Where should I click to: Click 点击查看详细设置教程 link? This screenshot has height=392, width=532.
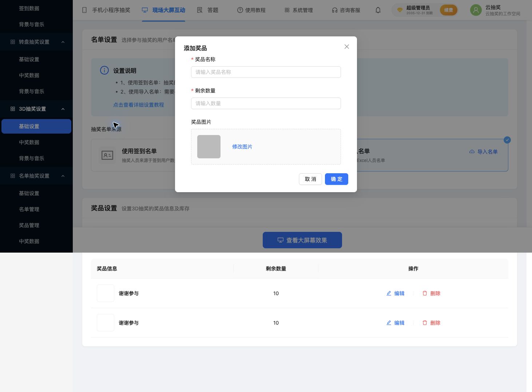pyautogui.click(x=139, y=105)
